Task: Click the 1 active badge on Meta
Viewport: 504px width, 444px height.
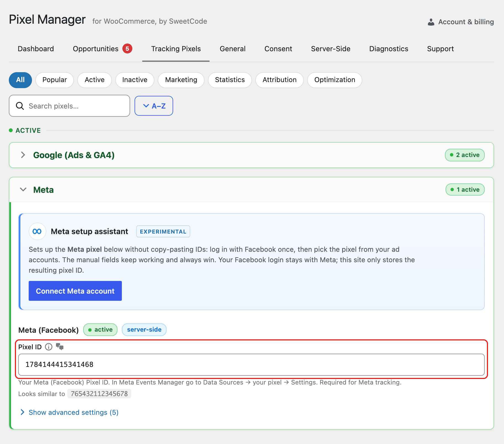Action: click(x=465, y=189)
